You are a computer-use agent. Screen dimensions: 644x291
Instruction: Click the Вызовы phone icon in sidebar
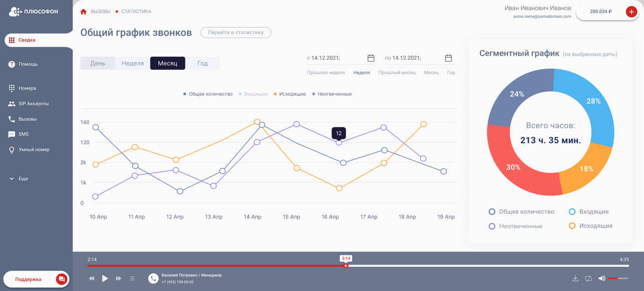pyautogui.click(x=11, y=119)
